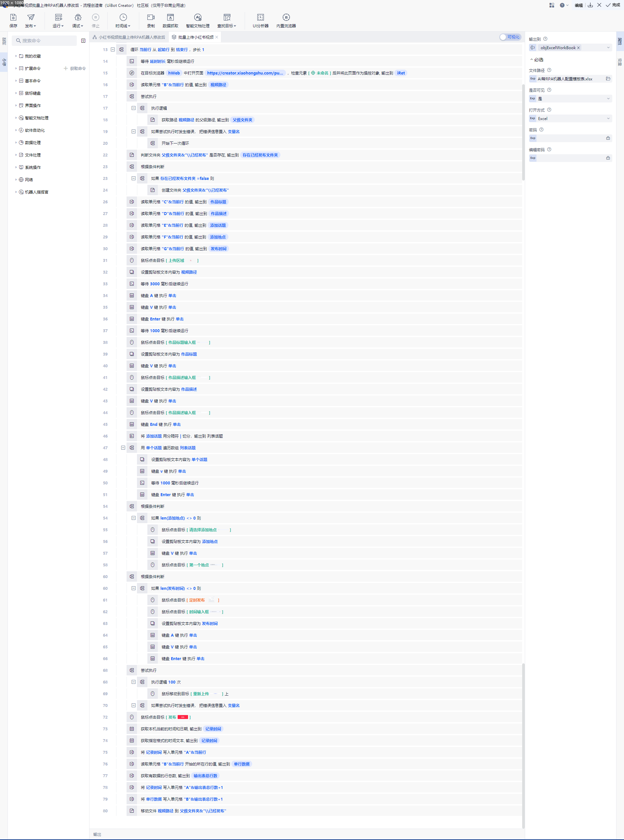Click inside the 搜索命令 search box
This screenshot has height=840, width=624.
tap(44, 40)
